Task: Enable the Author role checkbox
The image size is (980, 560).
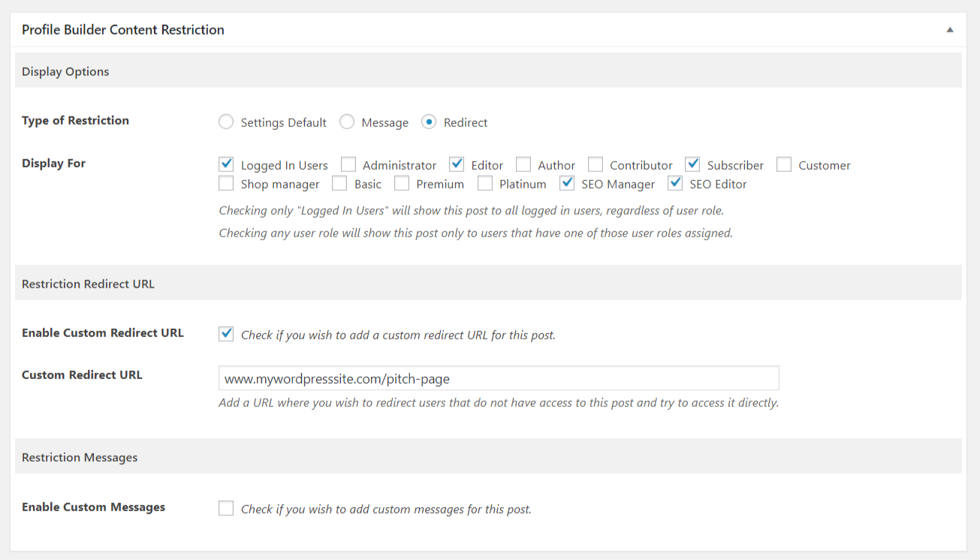Action: (x=523, y=164)
